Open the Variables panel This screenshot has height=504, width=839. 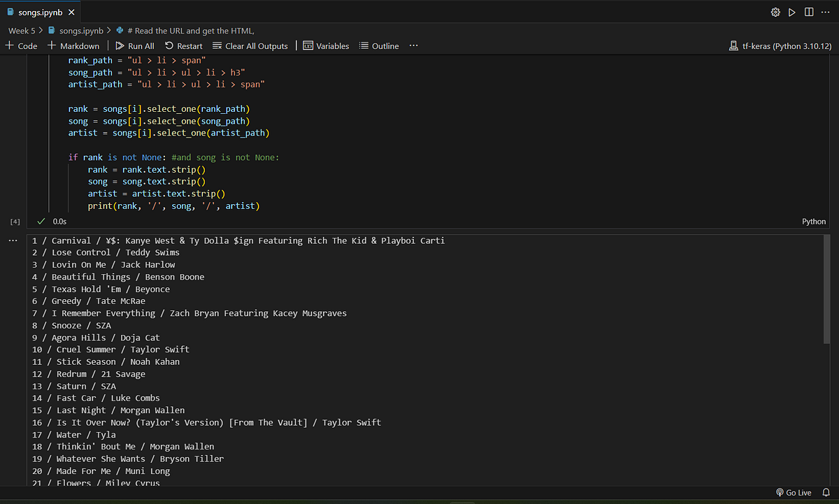pos(326,45)
